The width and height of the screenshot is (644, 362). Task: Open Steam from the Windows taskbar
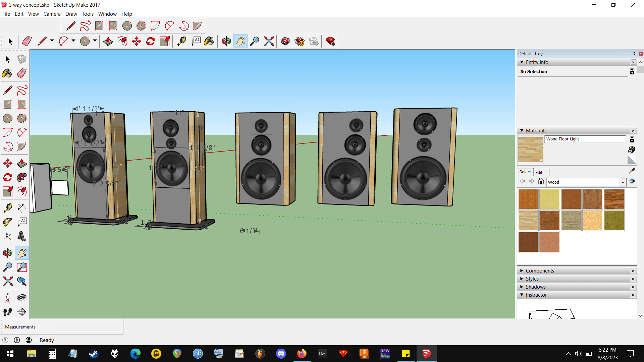point(94,354)
